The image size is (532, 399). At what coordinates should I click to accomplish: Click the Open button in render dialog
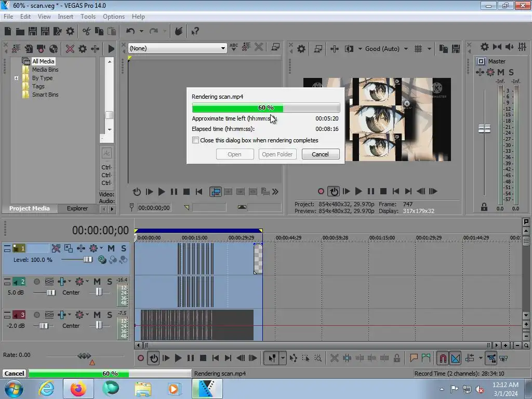[x=234, y=154]
